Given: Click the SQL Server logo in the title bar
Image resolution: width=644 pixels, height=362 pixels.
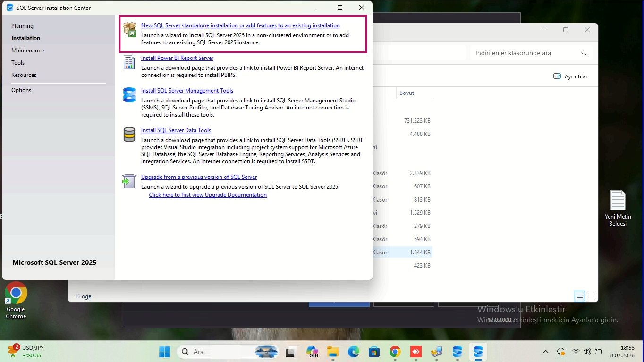Looking at the screenshot, I should [10, 8].
